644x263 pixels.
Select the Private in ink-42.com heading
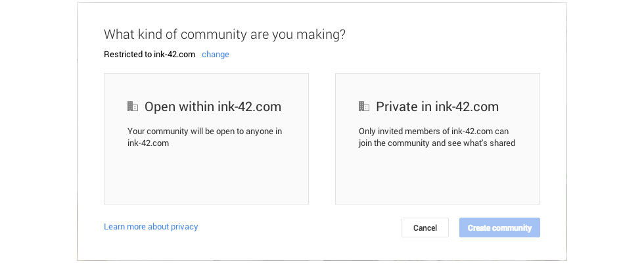pos(437,107)
